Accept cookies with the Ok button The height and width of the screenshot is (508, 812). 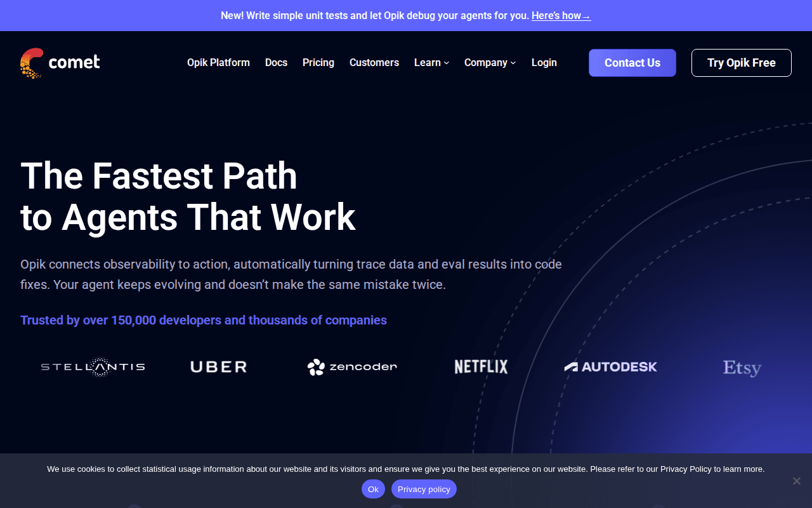[373, 489]
